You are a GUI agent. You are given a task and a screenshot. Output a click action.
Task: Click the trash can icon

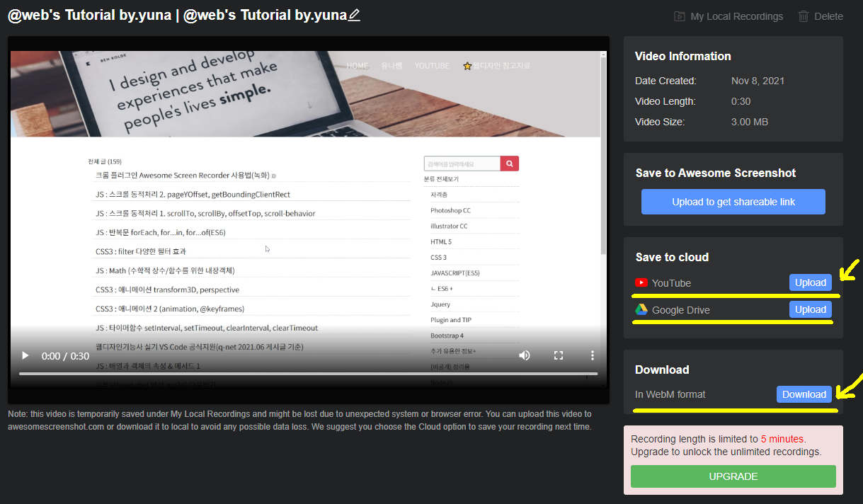tap(804, 16)
